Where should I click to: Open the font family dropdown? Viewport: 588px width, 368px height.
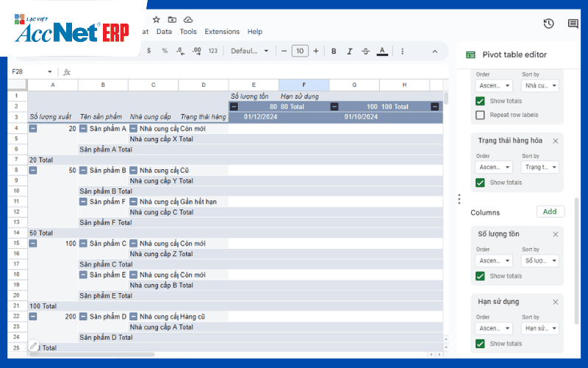tap(249, 51)
